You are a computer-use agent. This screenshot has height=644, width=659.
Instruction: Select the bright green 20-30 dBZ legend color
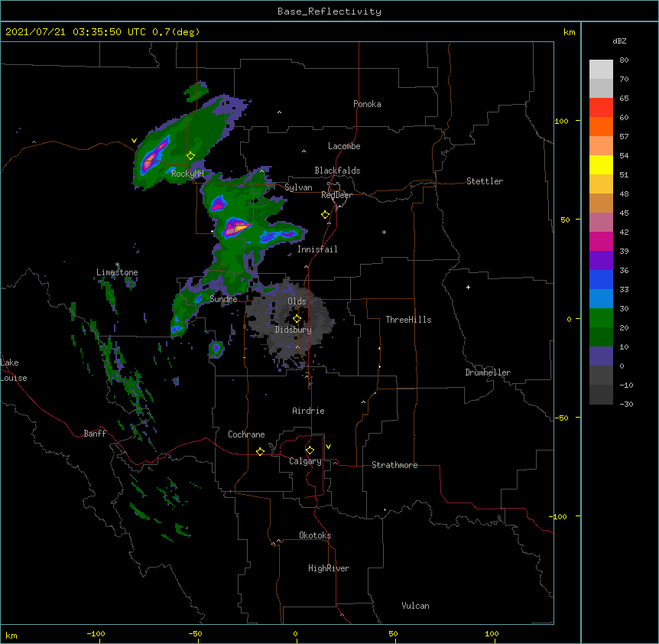click(x=601, y=318)
